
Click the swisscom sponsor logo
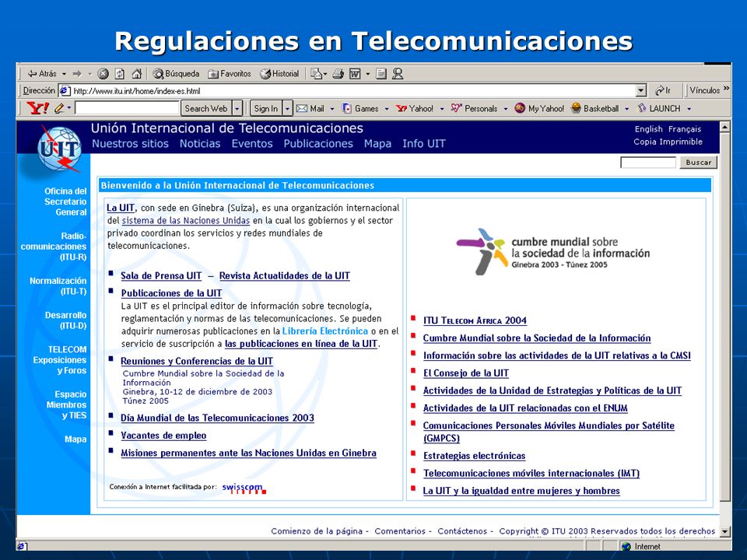[x=244, y=488]
